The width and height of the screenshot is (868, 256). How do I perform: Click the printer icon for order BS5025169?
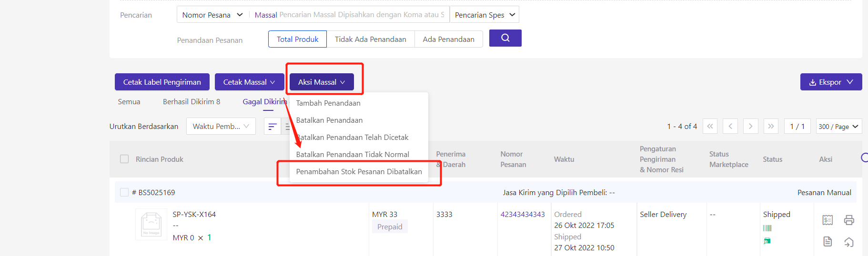click(849, 220)
